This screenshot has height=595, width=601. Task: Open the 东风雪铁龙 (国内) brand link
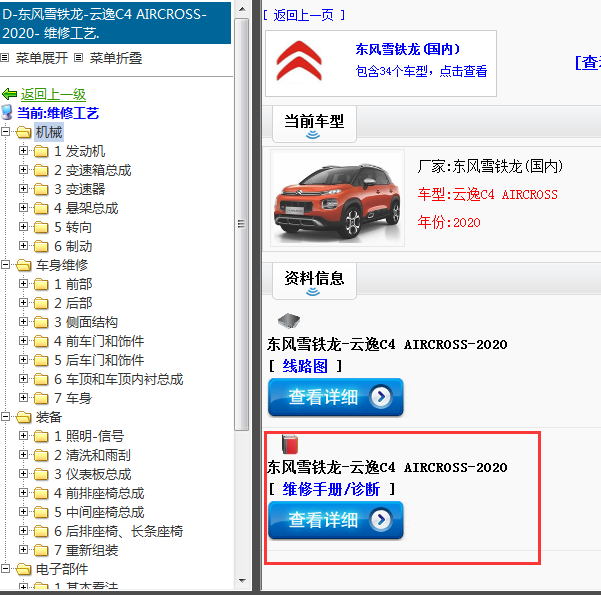coord(407,49)
